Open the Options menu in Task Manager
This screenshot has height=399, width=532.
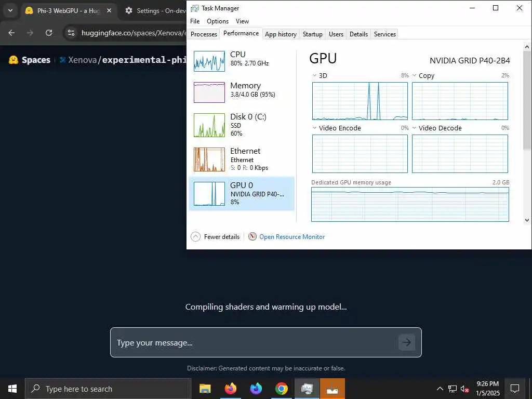(218, 21)
